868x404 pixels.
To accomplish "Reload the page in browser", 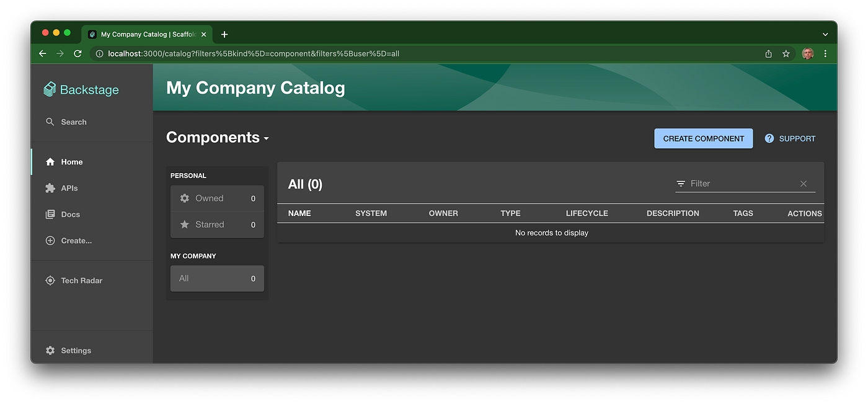I will pos(77,53).
